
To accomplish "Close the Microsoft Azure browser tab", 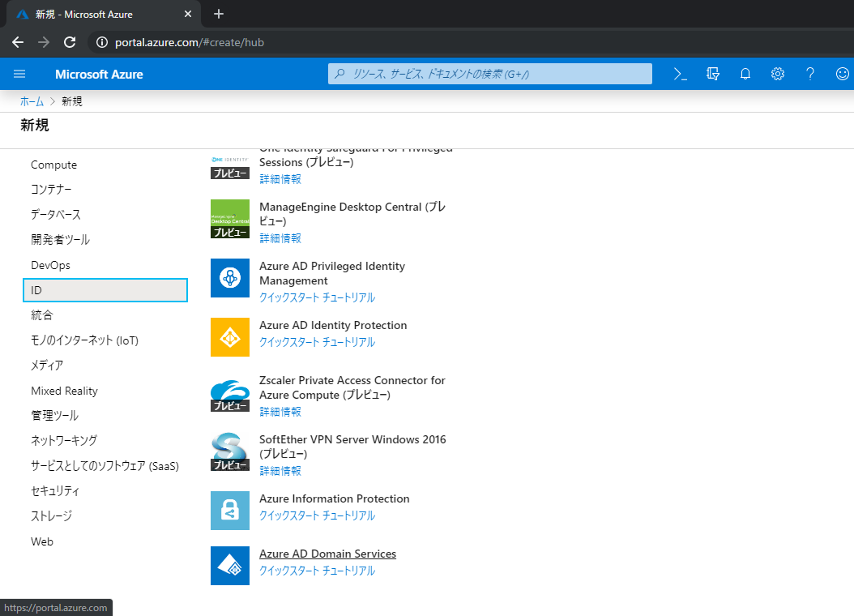I will [188, 14].
